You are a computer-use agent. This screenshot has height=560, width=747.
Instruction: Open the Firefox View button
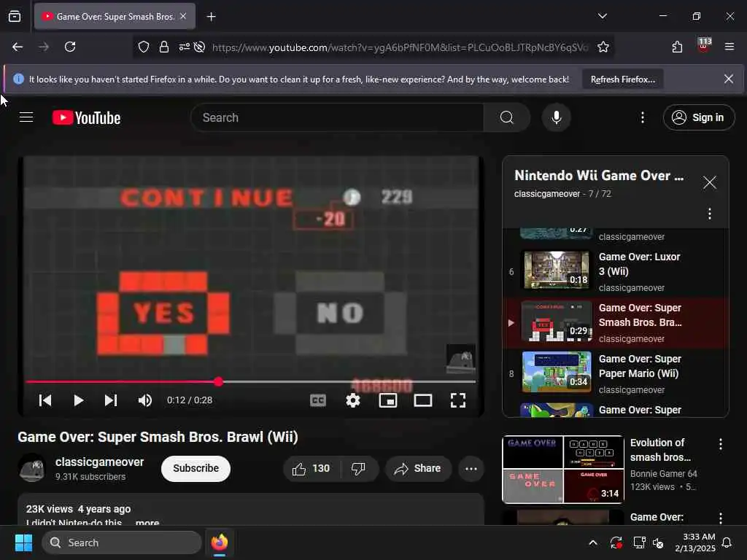tap(15, 17)
